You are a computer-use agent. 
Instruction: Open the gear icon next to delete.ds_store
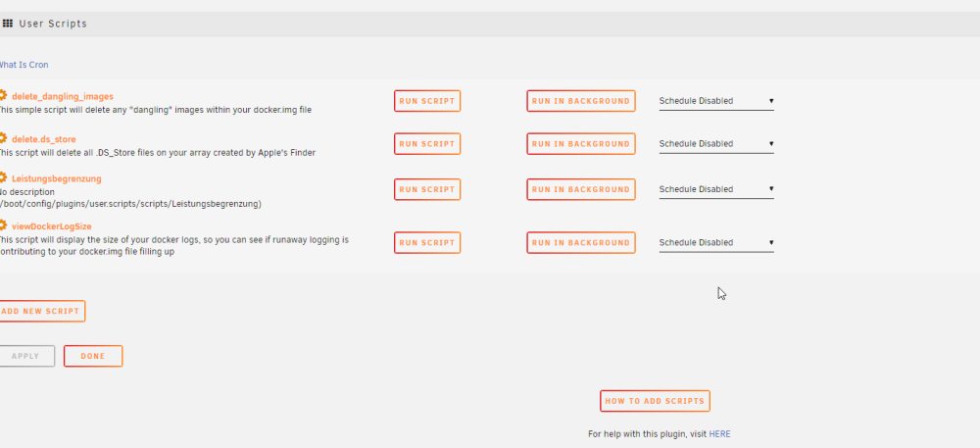coord(3,138)
